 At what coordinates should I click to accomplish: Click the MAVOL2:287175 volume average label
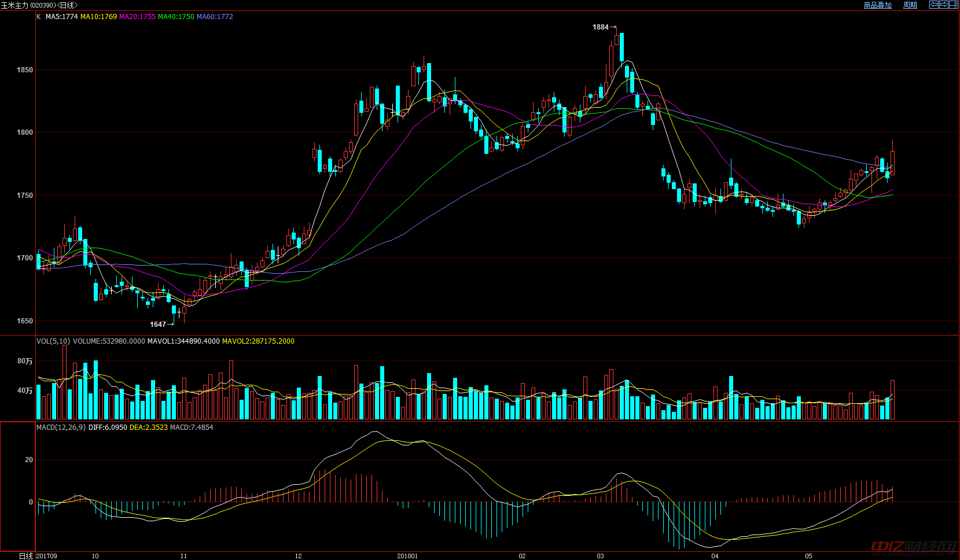[x=258, y=341]
